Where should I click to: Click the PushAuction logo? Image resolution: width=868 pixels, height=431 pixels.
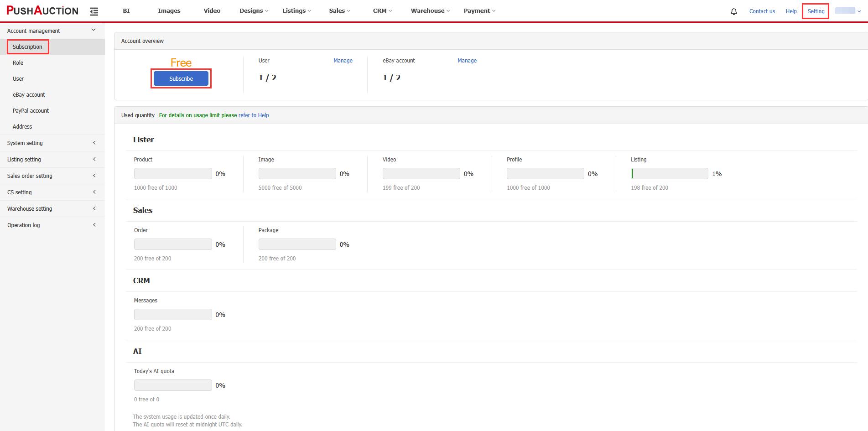click(x=42, y=10)
